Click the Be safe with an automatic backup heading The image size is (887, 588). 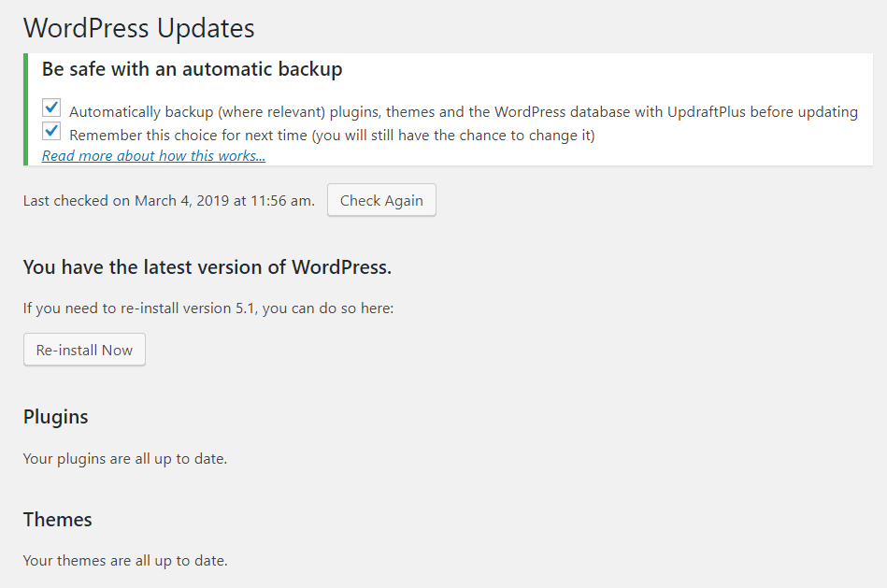[192, 69]
